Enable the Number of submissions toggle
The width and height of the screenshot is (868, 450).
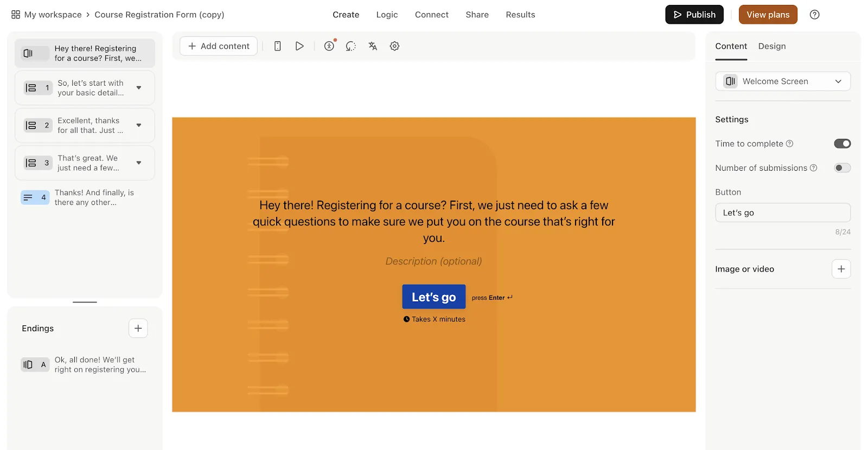(x=842, y=168)
